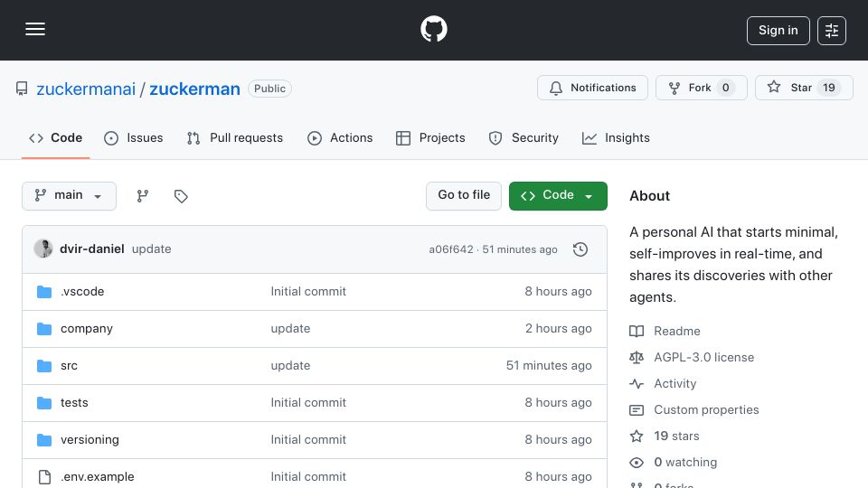Click the license scale icon
Viewport: 868px width, 488px height.
pyautogui.click(x=637, y=358)
